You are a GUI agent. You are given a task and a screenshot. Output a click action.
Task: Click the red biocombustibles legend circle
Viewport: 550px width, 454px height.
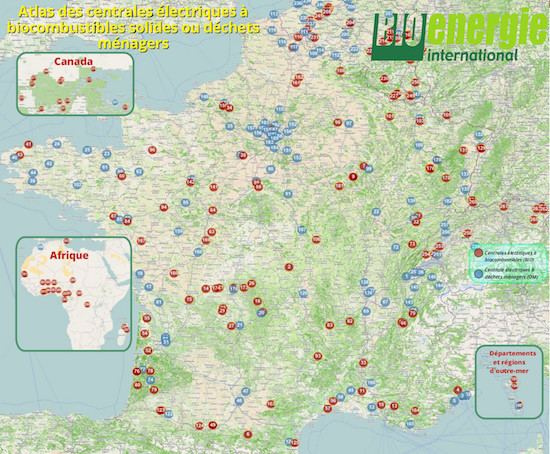click(x=478, y=253)
